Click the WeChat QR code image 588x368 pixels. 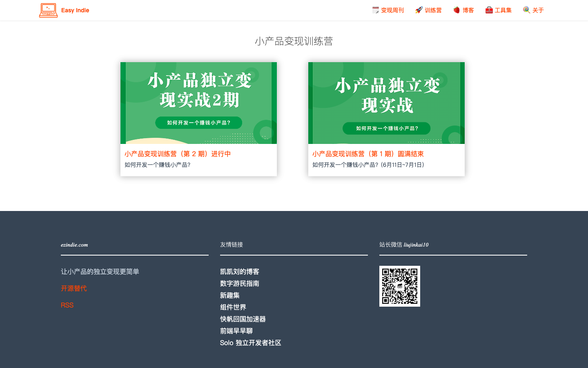(399, 286)
